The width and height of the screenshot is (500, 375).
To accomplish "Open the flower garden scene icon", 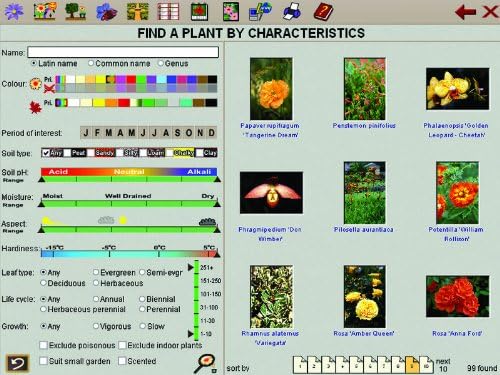I will click(45, 11).
